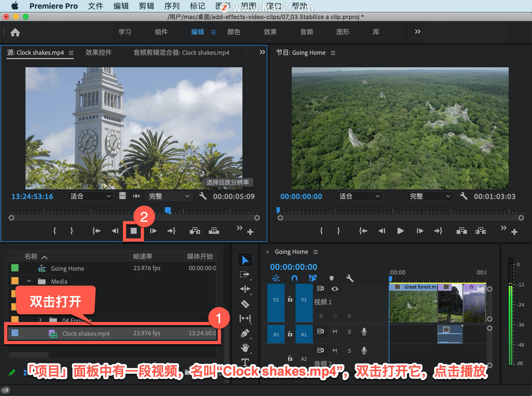
Task: Mute the A1 audio track
Action: point(335,331)
